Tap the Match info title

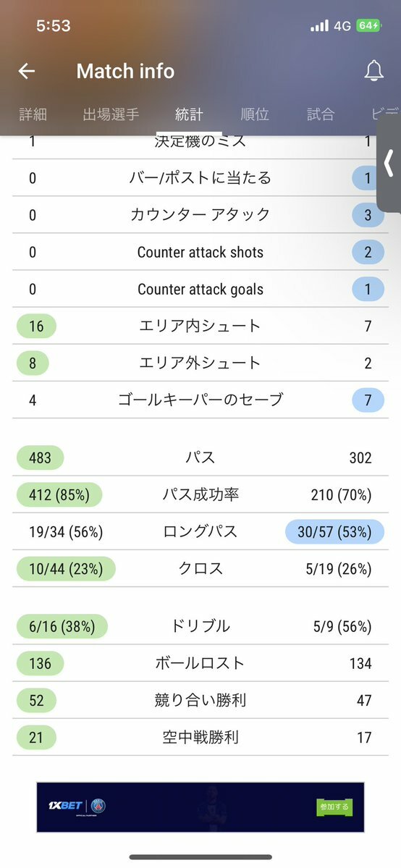coord(125,71)
